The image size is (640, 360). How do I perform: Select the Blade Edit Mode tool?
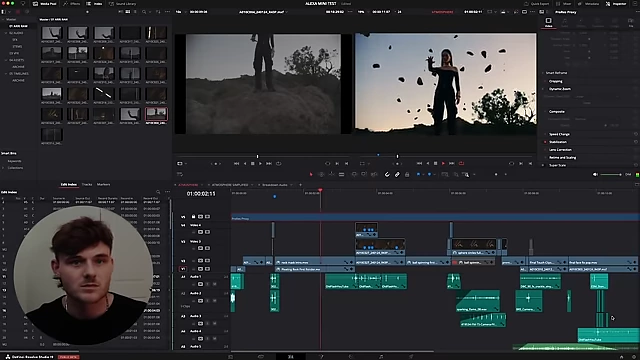coord(342,175)
